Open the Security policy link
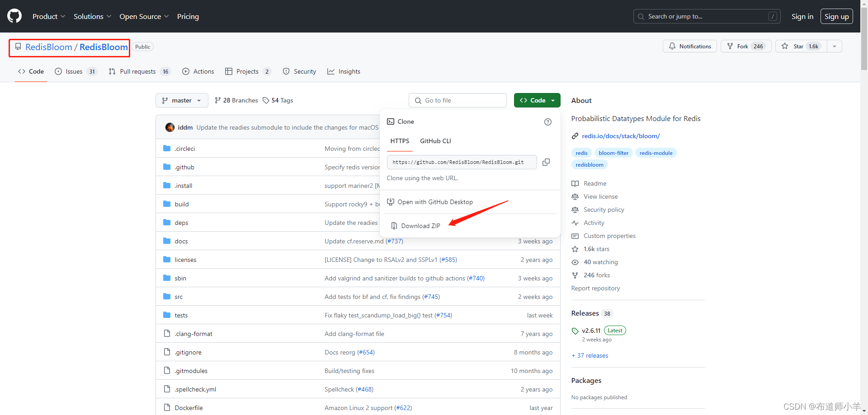This screenshot has height=415, width=868. point(604,210)
